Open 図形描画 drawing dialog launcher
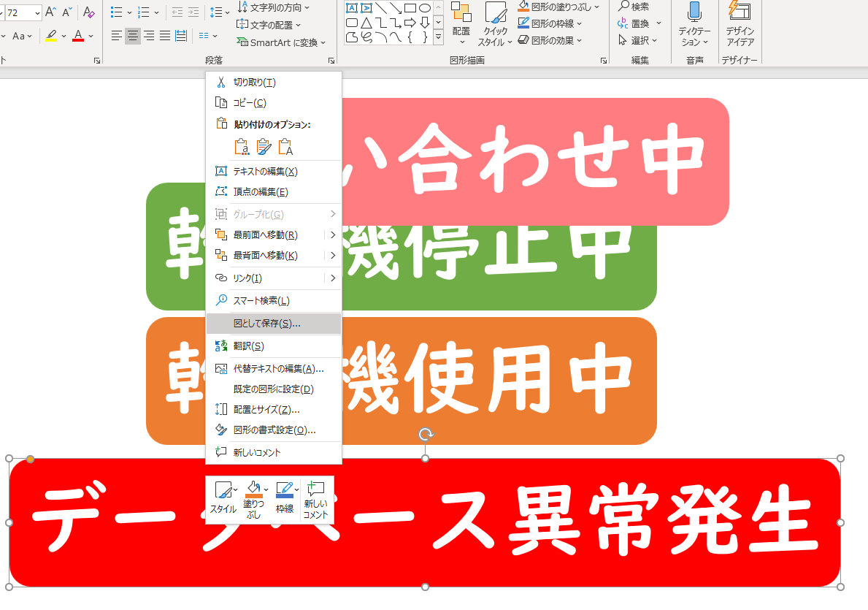This screenshot has height=610, width=868. (604, 61)
